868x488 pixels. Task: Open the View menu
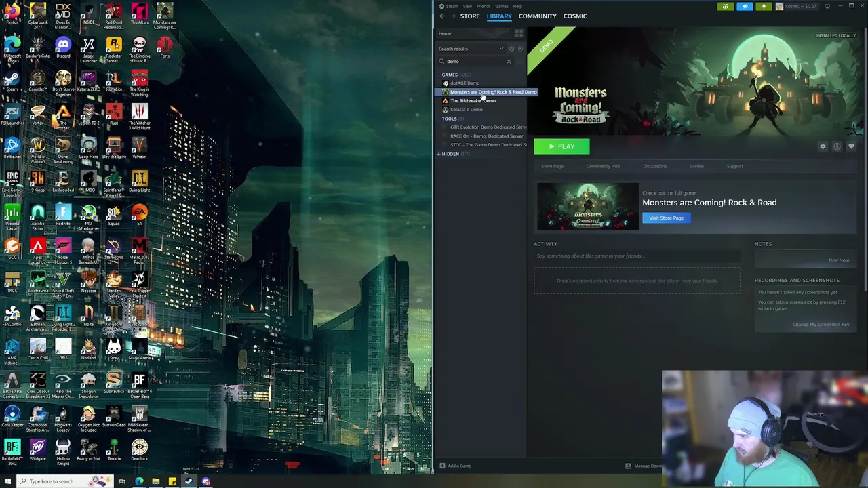[467, 6]
